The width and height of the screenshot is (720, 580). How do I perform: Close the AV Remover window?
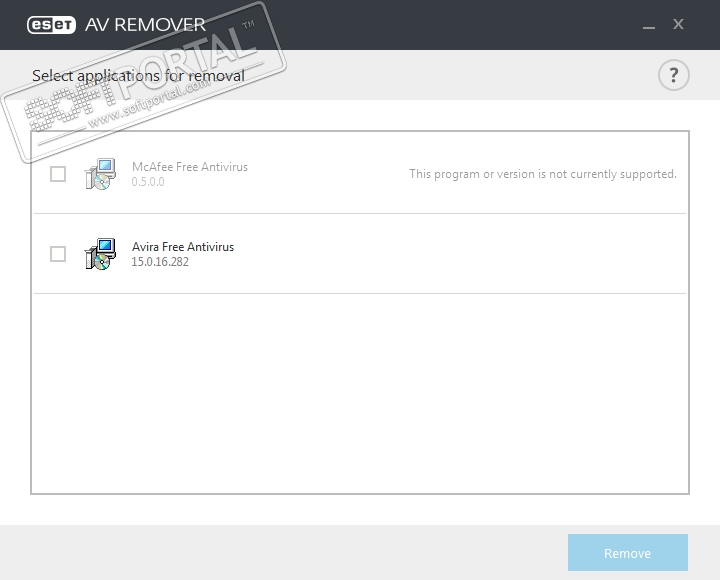[x=678, y=24]
